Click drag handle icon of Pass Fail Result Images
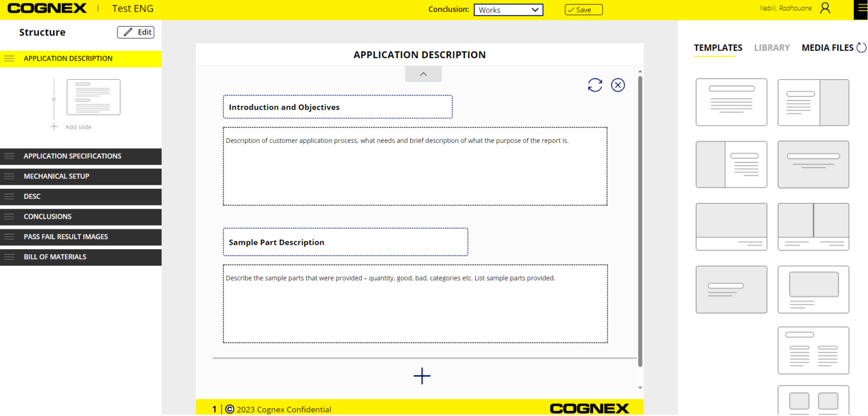 click(9, 237)
